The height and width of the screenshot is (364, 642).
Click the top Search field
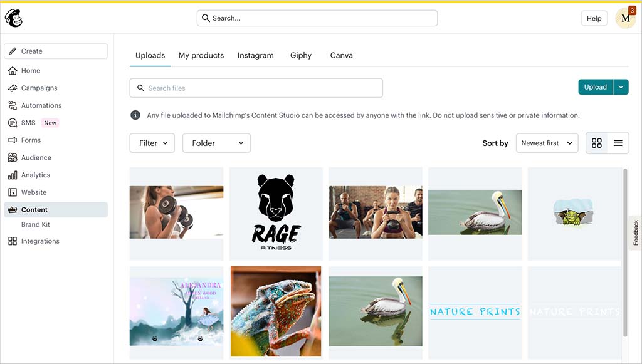coord(317,18)
